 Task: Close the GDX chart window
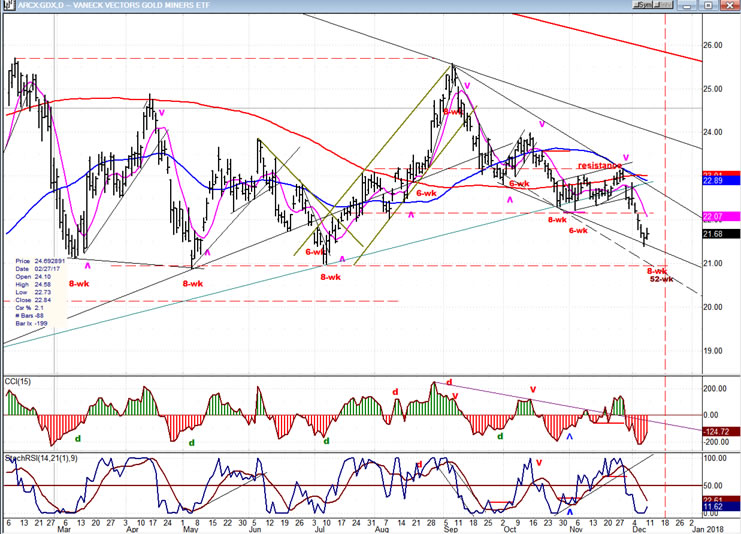(729, 5)
